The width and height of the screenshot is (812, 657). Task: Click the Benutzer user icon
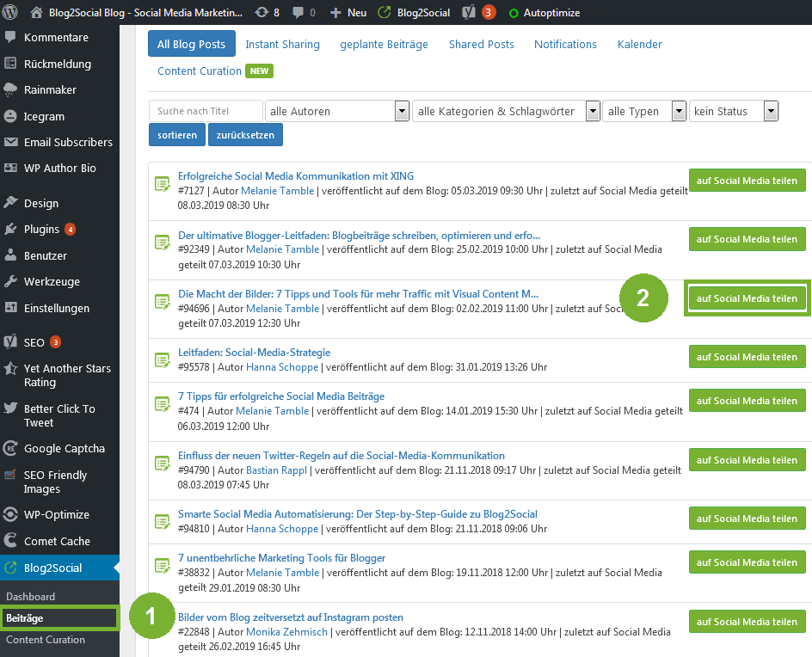[10, 255]
